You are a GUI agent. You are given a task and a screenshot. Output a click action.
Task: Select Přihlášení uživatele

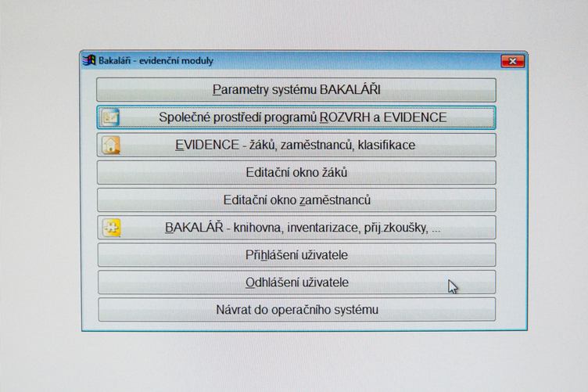pos(296,255)
